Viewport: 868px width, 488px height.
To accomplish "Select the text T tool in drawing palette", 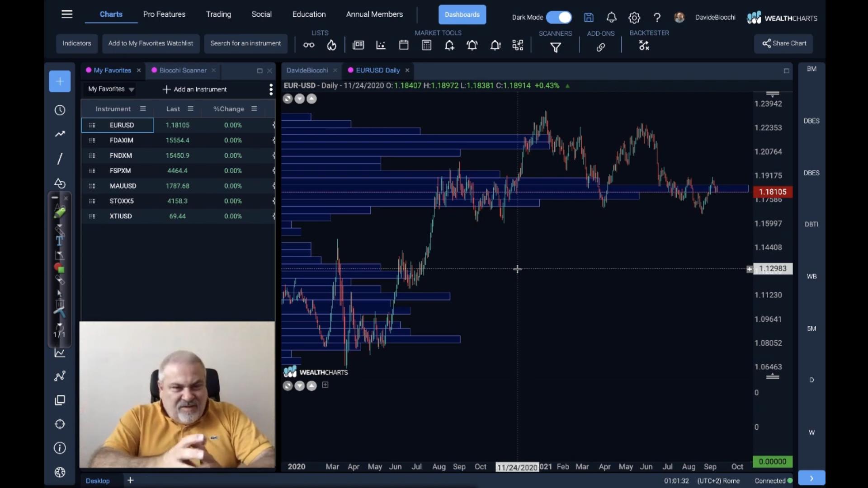I will click(59, 241).
